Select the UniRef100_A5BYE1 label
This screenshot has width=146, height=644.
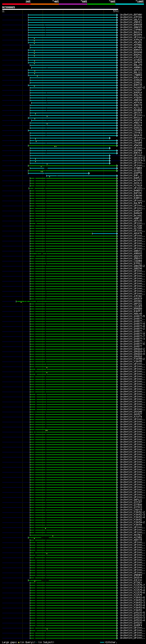click(131, 22)
